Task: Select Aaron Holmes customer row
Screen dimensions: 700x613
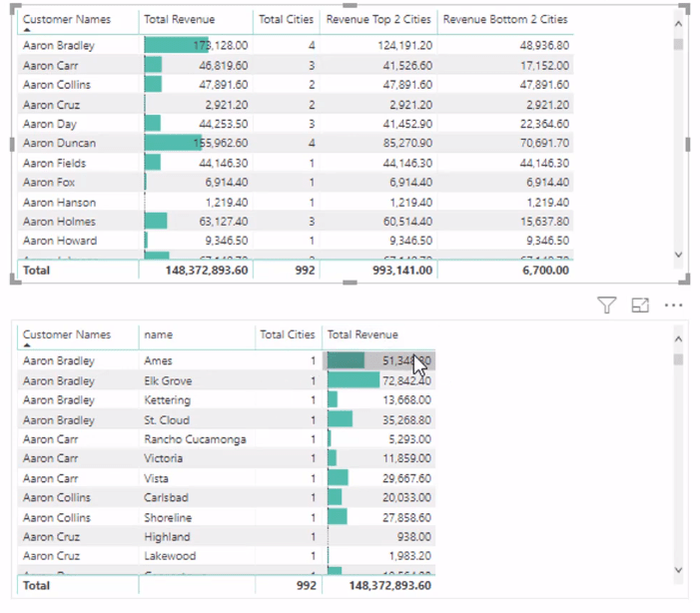Action: tap(296, 222)
